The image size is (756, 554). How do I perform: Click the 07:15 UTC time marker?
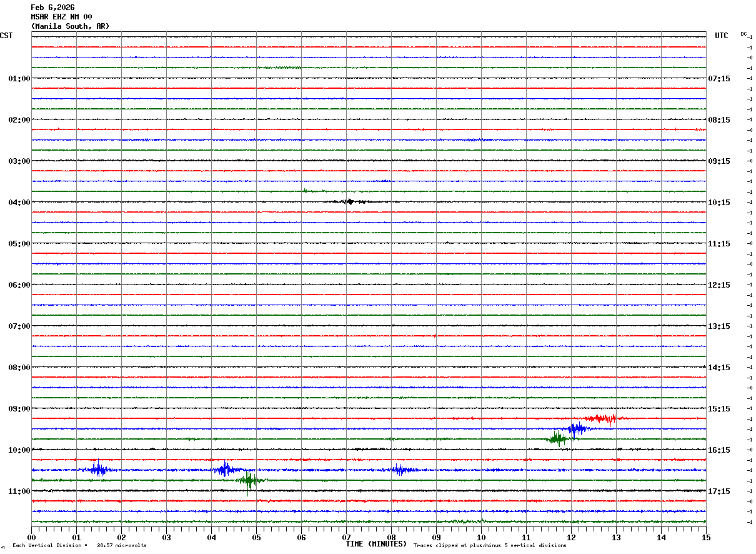click(x=719, y=79)
